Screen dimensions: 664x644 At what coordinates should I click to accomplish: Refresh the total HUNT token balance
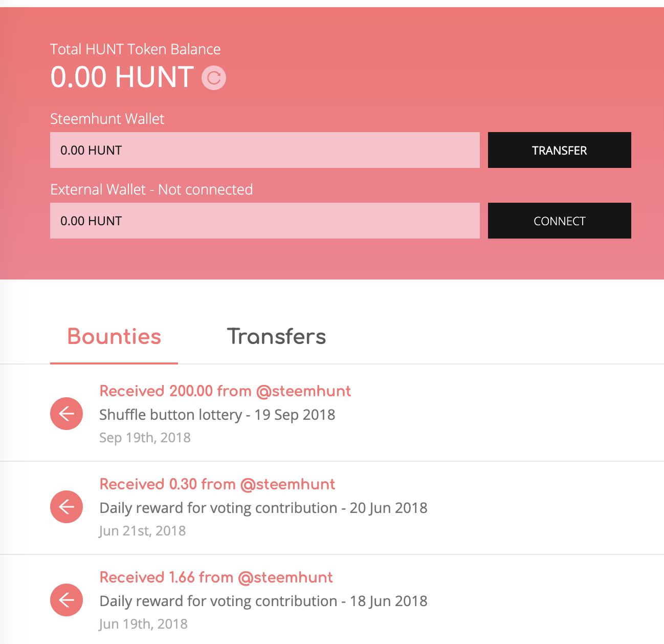coord(214,78)
